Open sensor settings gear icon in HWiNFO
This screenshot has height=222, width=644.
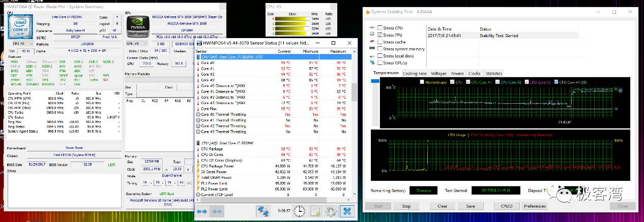click(x=331, y=211)
